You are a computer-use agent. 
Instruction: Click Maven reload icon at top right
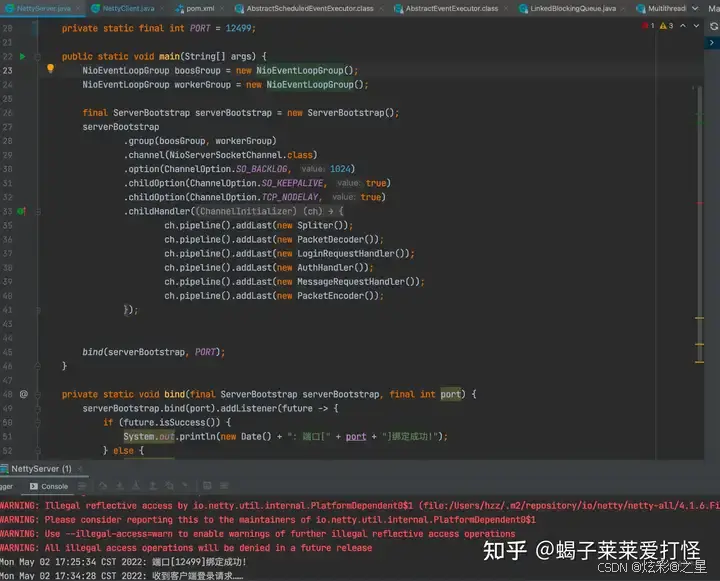click(x=714, y=26)
